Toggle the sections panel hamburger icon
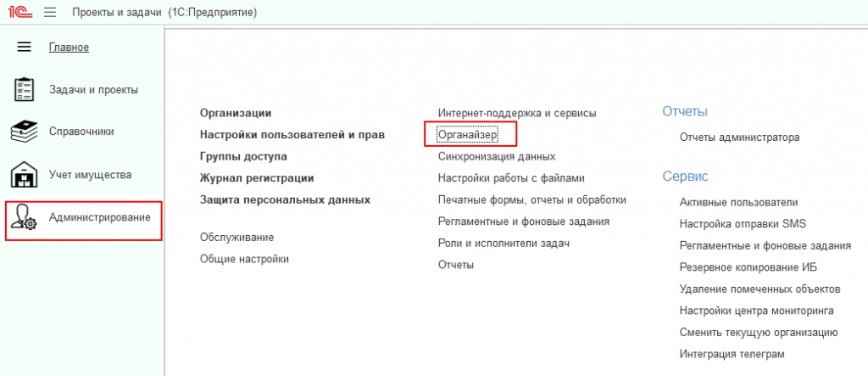868x376 pixels. (x=24, y=48)
